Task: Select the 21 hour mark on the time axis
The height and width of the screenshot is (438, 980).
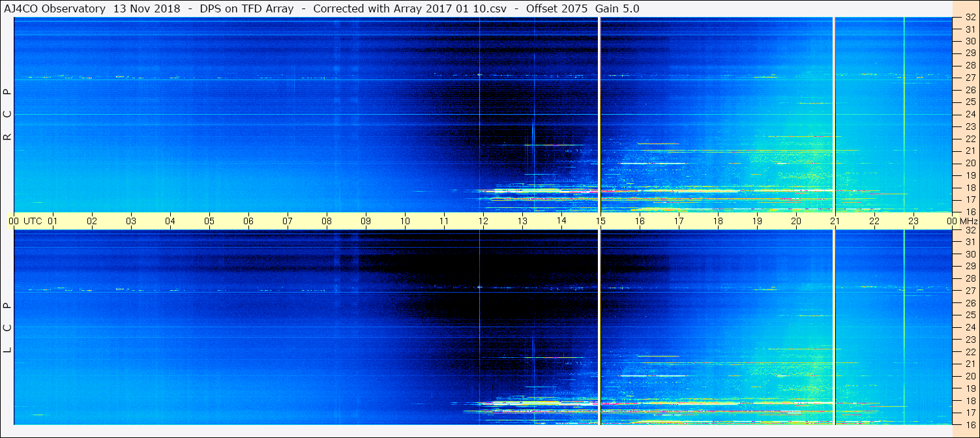Action: tap(835, 221)
